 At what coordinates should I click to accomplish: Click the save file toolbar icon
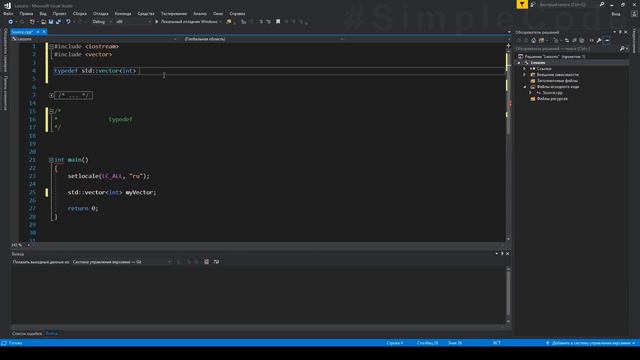pyautogui.click(x=51, y=22)
